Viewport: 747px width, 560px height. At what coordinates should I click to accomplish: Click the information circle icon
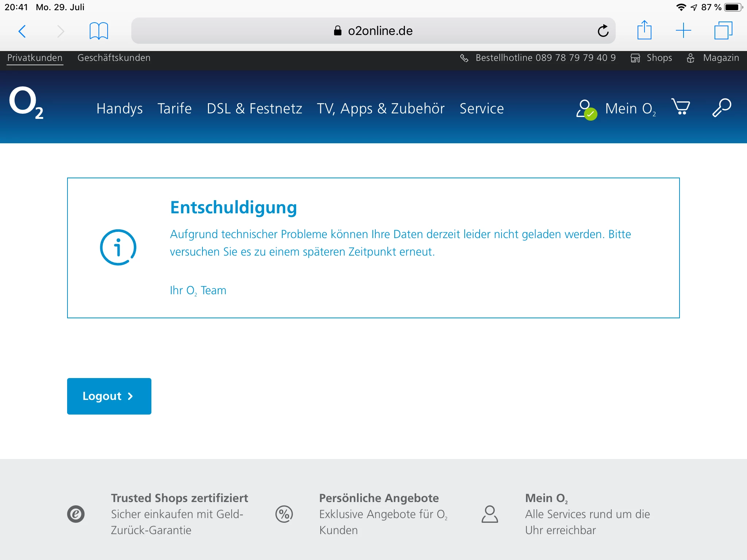[x=118, y=248]
